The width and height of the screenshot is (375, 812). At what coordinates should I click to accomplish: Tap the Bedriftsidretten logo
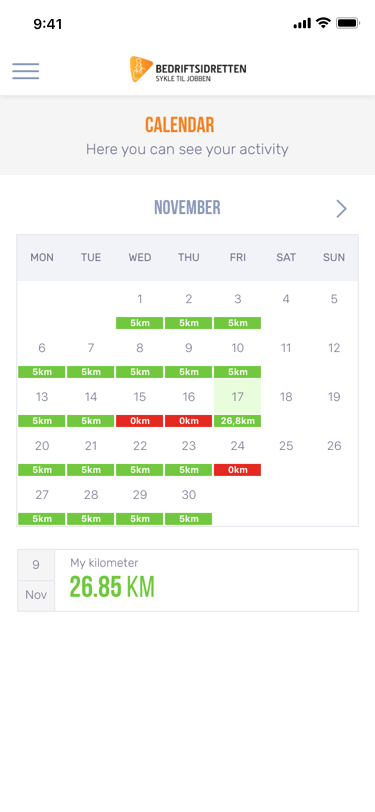tap(188, 70)
